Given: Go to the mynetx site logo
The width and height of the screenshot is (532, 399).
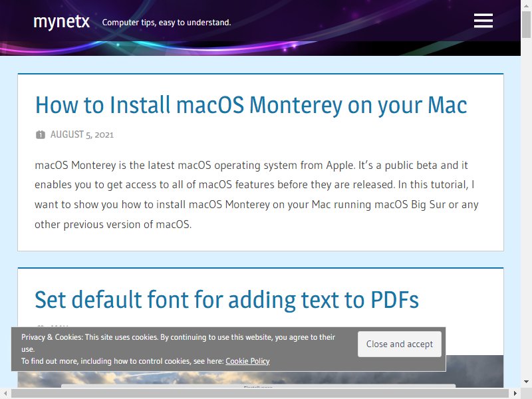Looking at the screenshot, I should pos(61,22).
